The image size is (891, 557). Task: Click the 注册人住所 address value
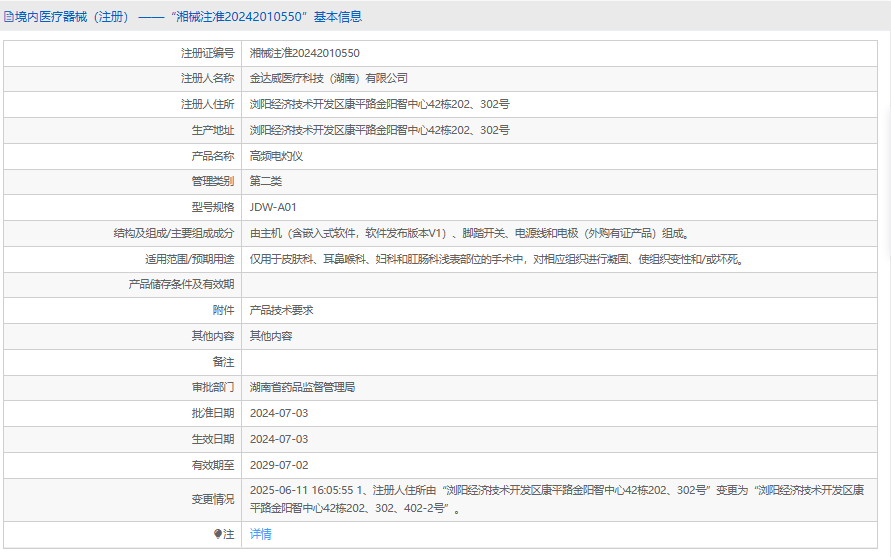point(380,105)
